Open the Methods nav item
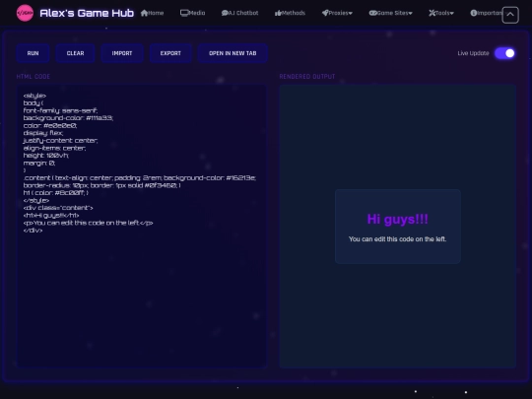532x399 pixels. (290, 13)
